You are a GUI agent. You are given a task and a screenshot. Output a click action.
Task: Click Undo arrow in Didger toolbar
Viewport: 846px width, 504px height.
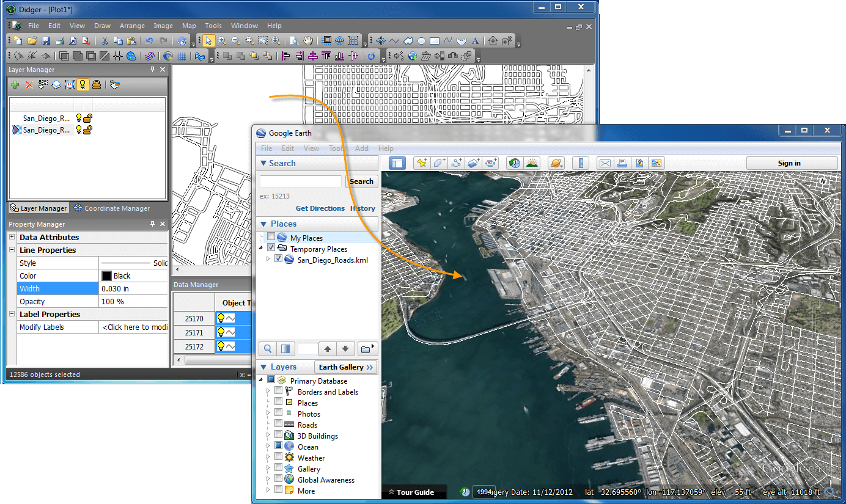pos(150,41)
